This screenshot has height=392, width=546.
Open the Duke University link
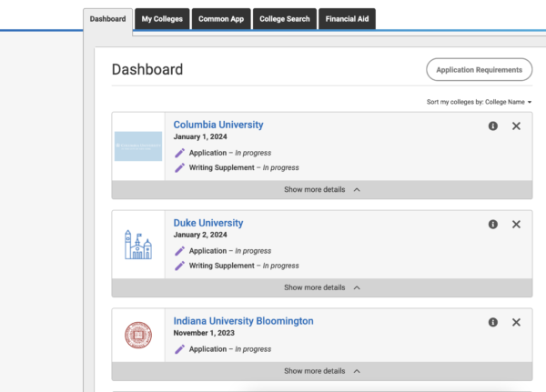[x=208, y=223]
